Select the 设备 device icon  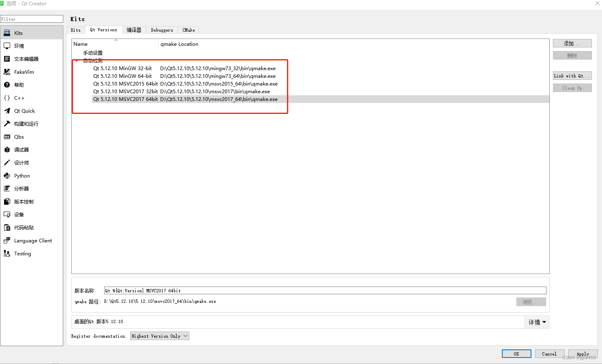tap(7, 214)
